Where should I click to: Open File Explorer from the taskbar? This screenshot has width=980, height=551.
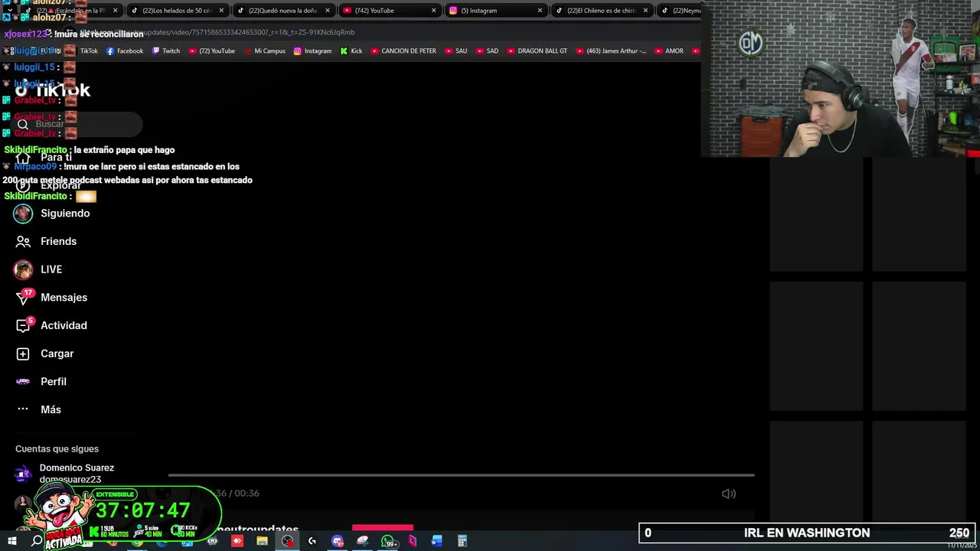(x=262, y=541)
